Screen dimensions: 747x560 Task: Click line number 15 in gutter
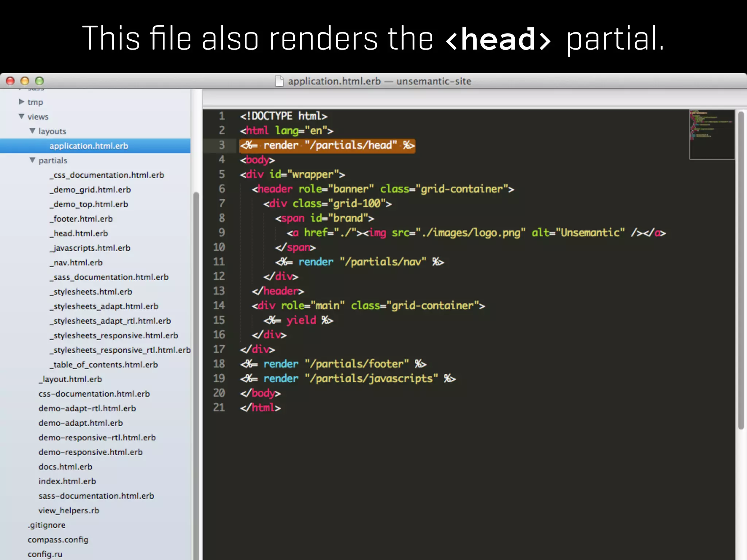(219, 320)
